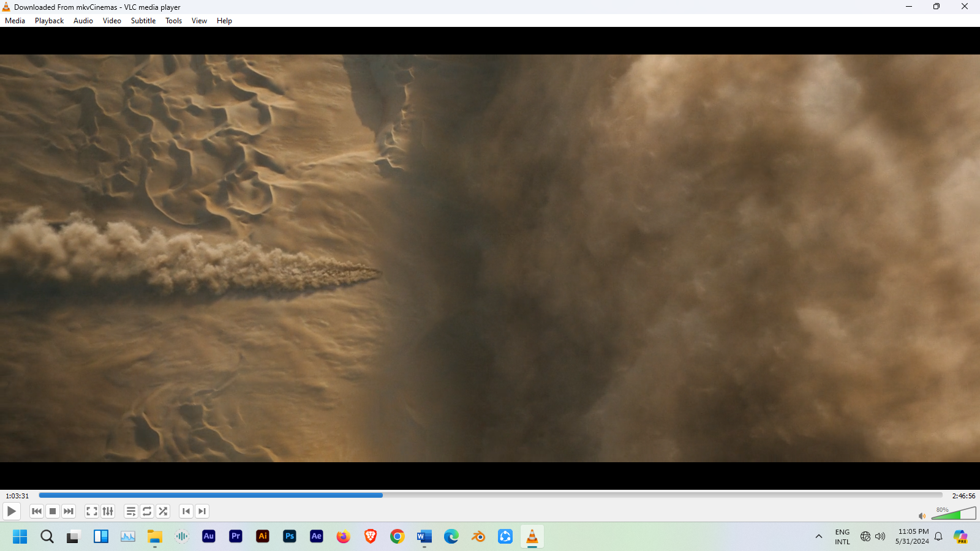Open Brave browser from the taskbar

(371, 536)
